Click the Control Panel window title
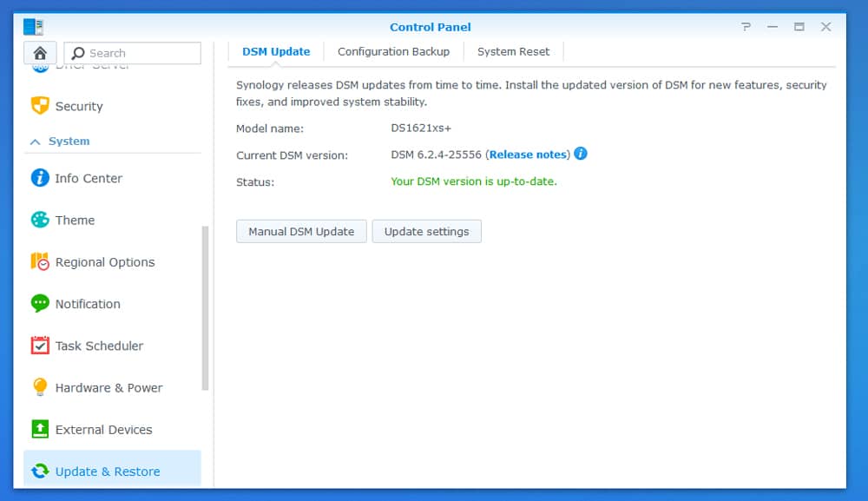The height and width of the screenshot is (501, 868). coord(431,27)
